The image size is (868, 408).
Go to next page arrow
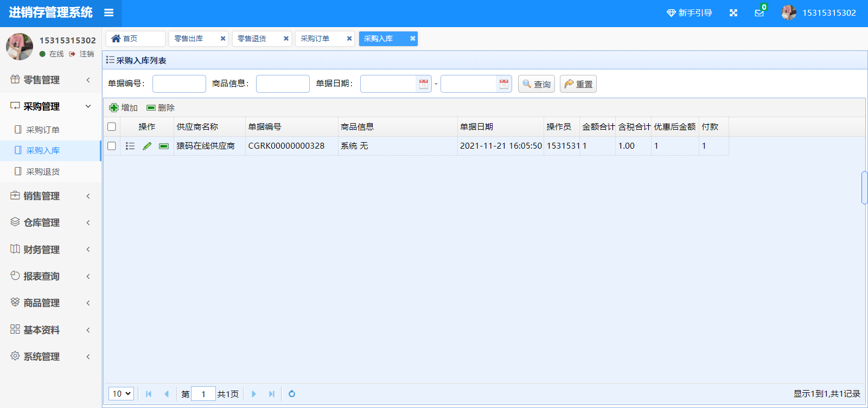(x=254, y=394)
